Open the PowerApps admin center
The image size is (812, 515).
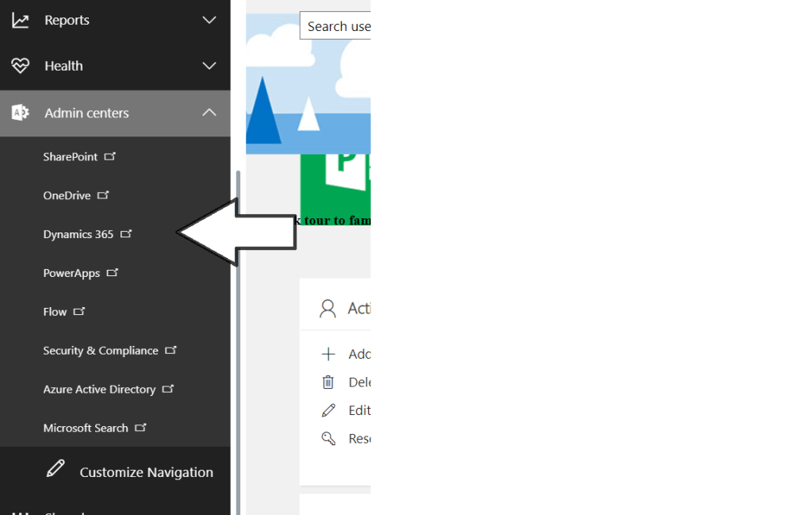71,273
